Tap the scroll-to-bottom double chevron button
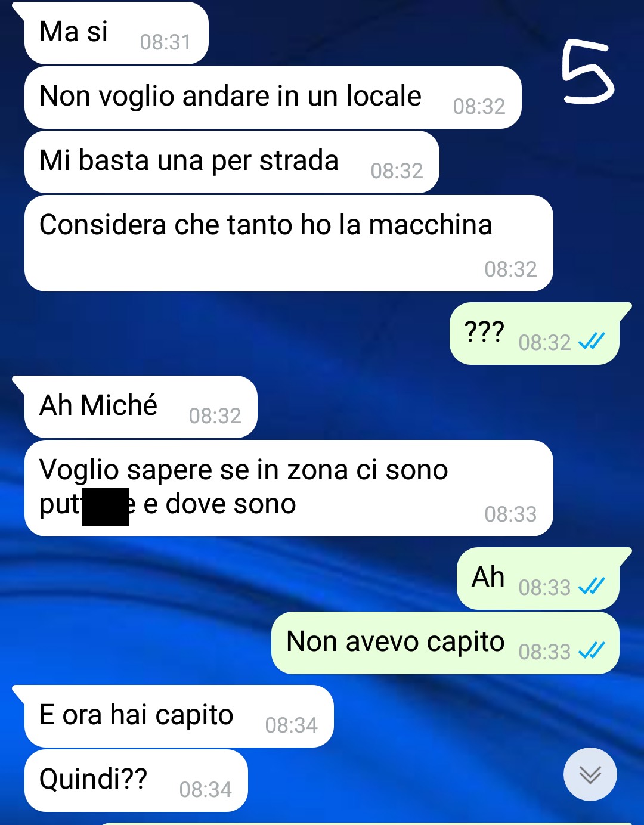 (x=590, y=774)
